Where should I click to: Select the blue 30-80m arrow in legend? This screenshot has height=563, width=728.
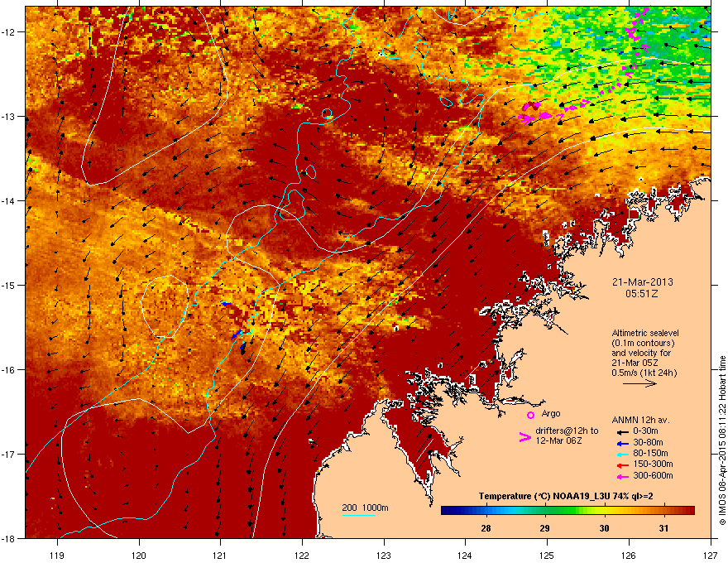pyautogui.click(x=623, y=443)
